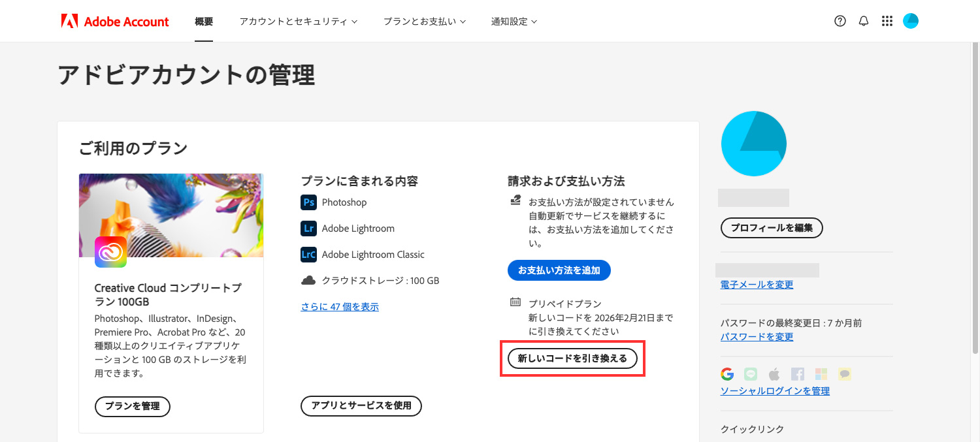
Task: Click Creative Cloud コンプリートプラン 100GB title
Action: [x=168, y=295]
